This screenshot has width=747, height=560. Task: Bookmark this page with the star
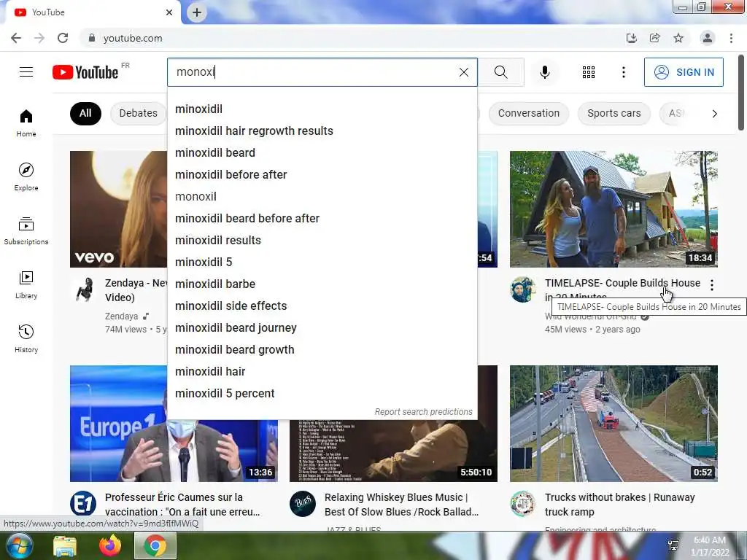(678, 38)
